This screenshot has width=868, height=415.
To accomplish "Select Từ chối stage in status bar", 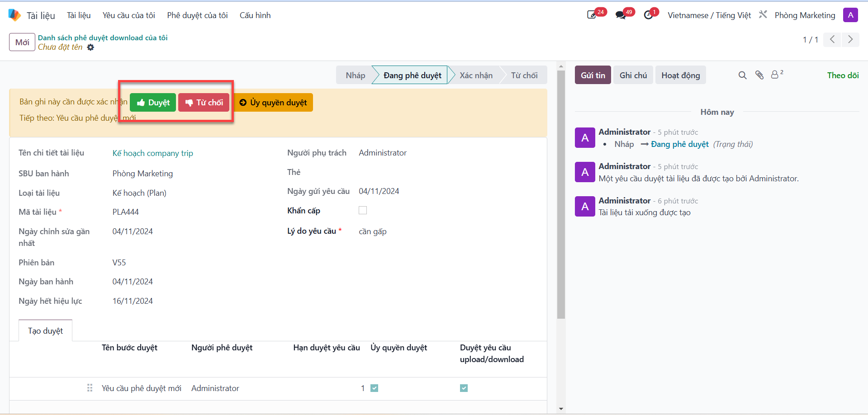I will [x=524, y=75].
